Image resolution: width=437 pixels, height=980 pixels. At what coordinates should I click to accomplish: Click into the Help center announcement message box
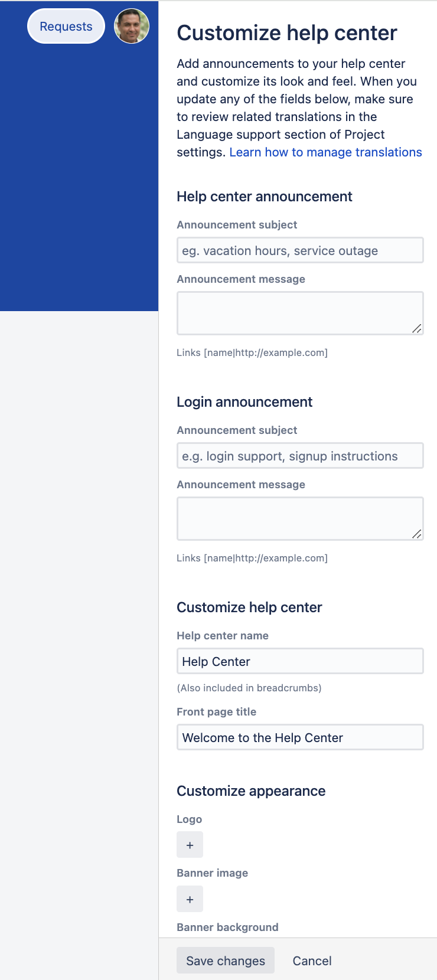tap(300, 313)
